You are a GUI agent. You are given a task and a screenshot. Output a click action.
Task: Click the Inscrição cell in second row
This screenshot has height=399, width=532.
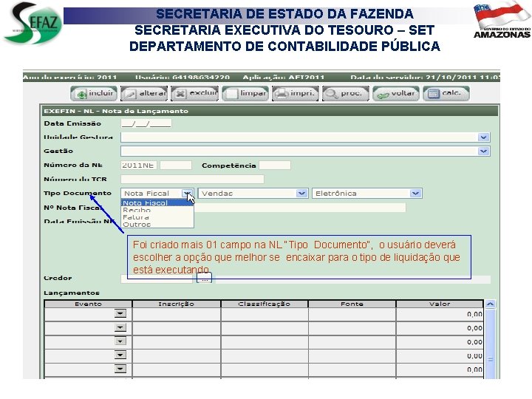[177, 328]
